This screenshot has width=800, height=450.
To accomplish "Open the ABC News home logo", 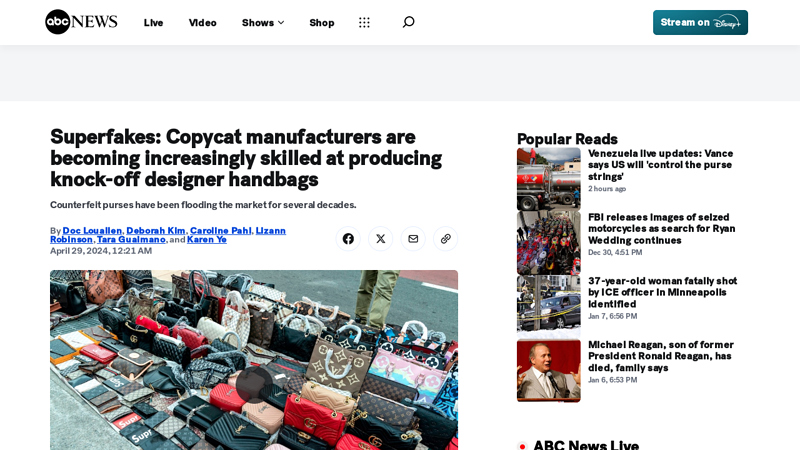I will pyautogui.click(x=81, y=22).
